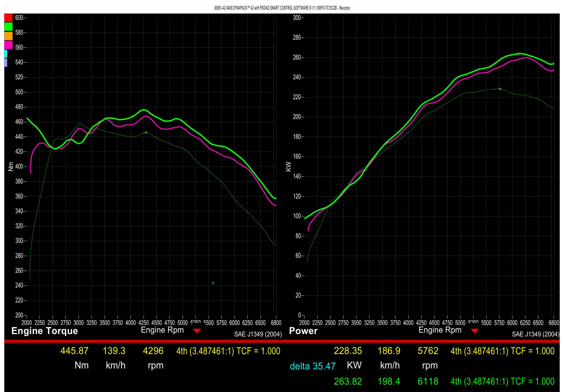
Task: Click the power panel Engine Rpm axis label
Action: point(440,330)
